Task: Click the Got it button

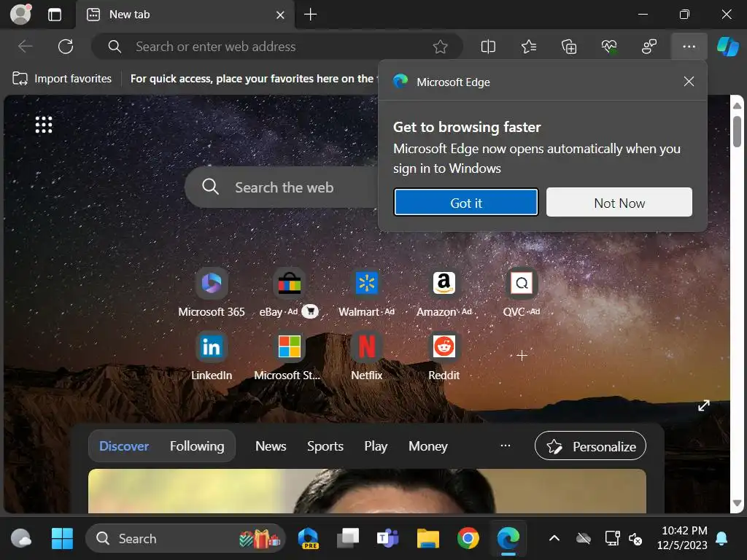Action: point(466,203)
